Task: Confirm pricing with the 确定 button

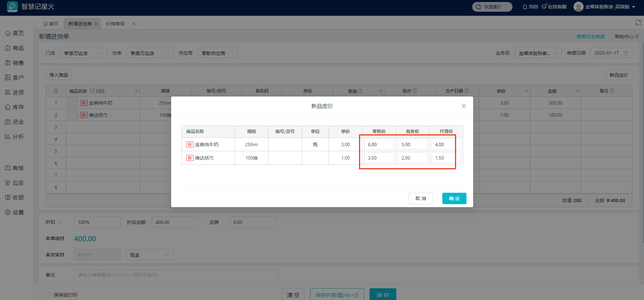Action: 454,198
